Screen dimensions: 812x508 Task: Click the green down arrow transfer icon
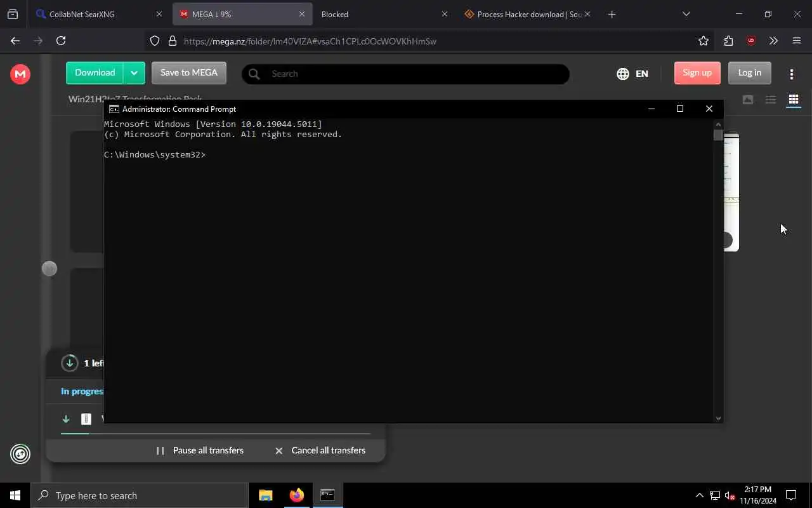(x=65, y=419)
